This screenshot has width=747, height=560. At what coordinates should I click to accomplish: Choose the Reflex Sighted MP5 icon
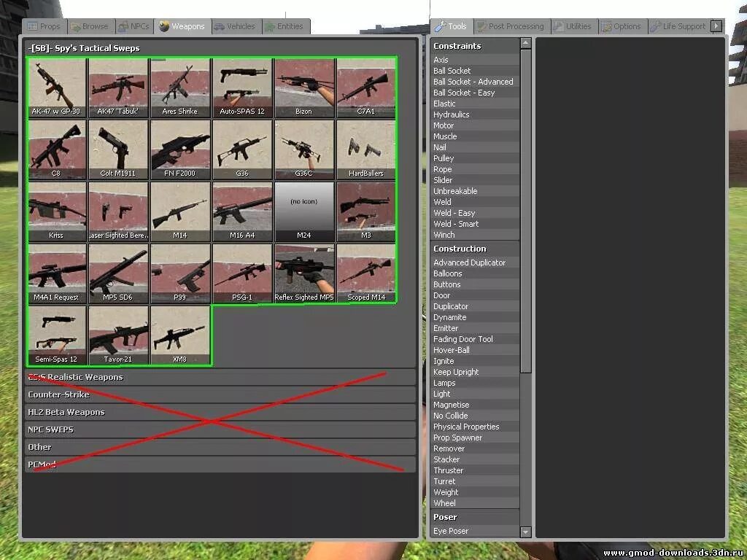pos(304,274)
